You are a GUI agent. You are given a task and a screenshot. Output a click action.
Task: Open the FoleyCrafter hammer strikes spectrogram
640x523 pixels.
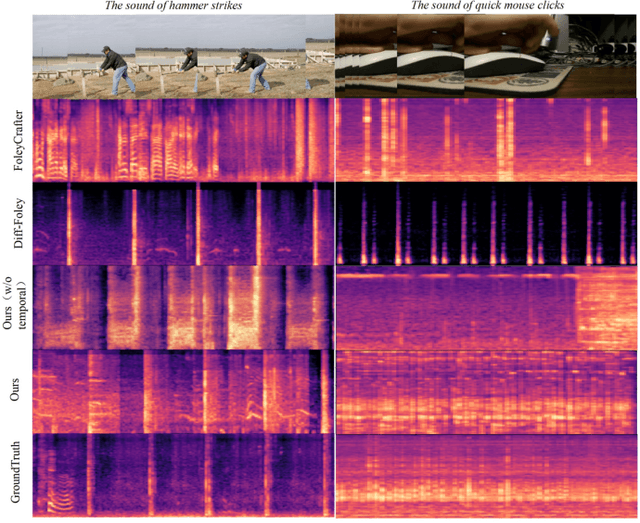182,139
